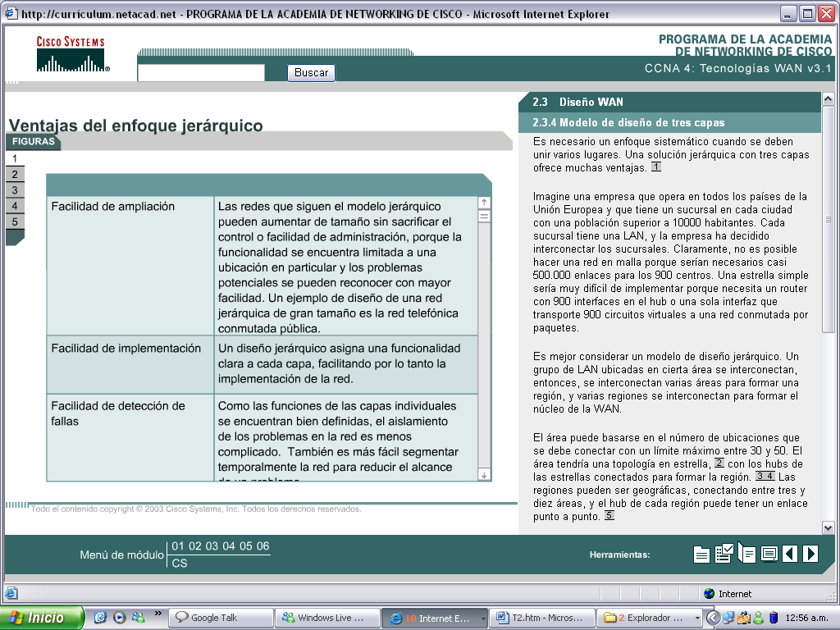Go to module section 04

click(x=229, y=546)
